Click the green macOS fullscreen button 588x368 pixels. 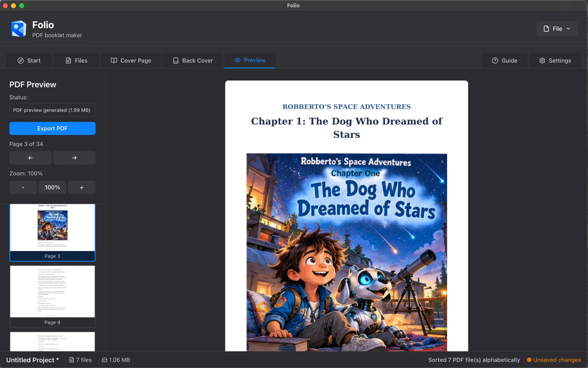[22, 6]
